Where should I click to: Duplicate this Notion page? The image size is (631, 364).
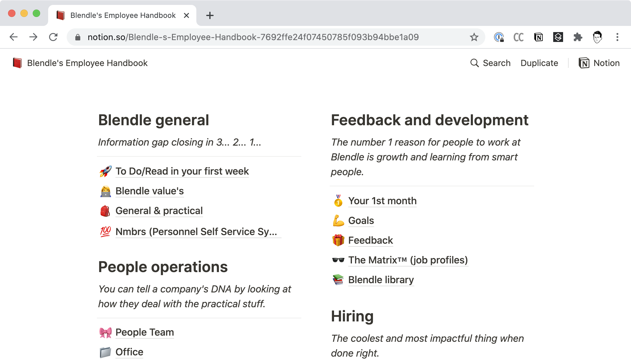[539, 63]
